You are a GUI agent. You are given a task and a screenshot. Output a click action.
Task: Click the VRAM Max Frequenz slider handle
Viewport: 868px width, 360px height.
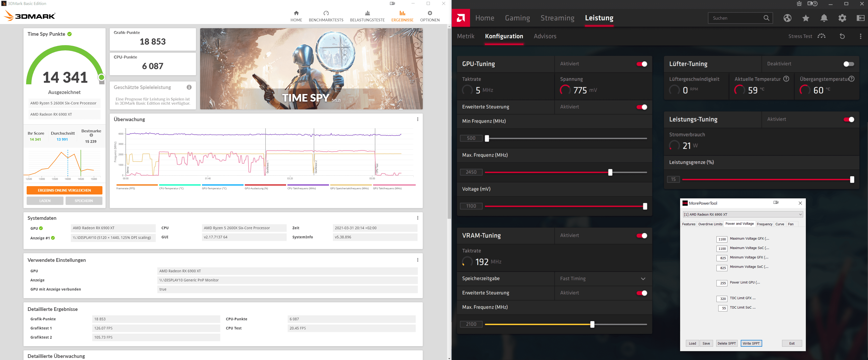click(592, 325)
